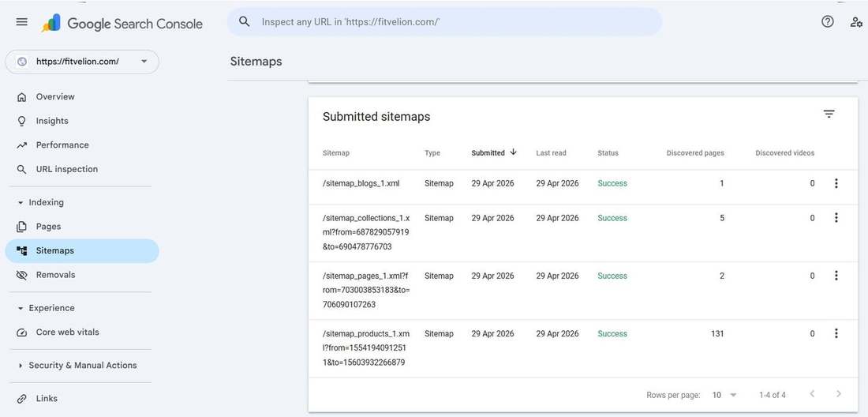This screenshot has width=868, height=417.
Task: Click the Sitemap column header
Action: click(x=336, y=153)
